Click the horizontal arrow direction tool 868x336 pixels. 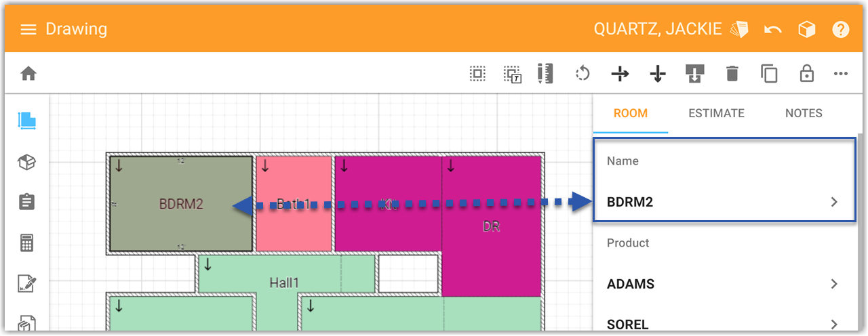620,73
